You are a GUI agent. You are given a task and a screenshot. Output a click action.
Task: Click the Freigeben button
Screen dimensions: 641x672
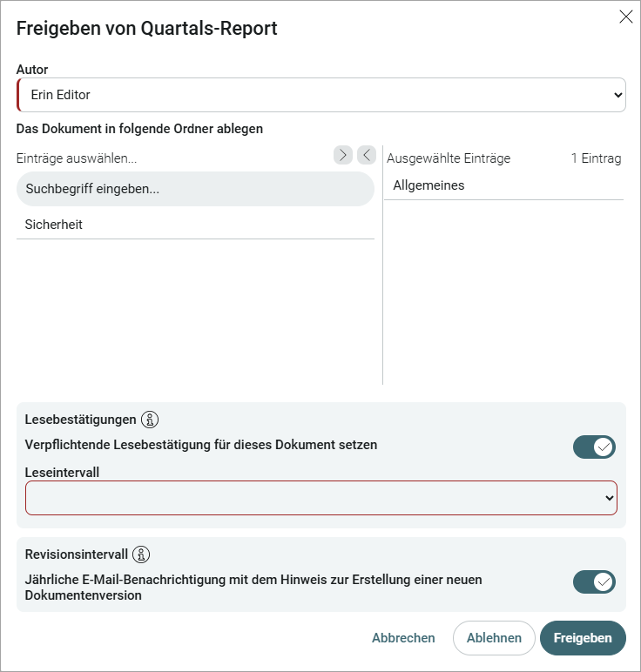(583, 638)
